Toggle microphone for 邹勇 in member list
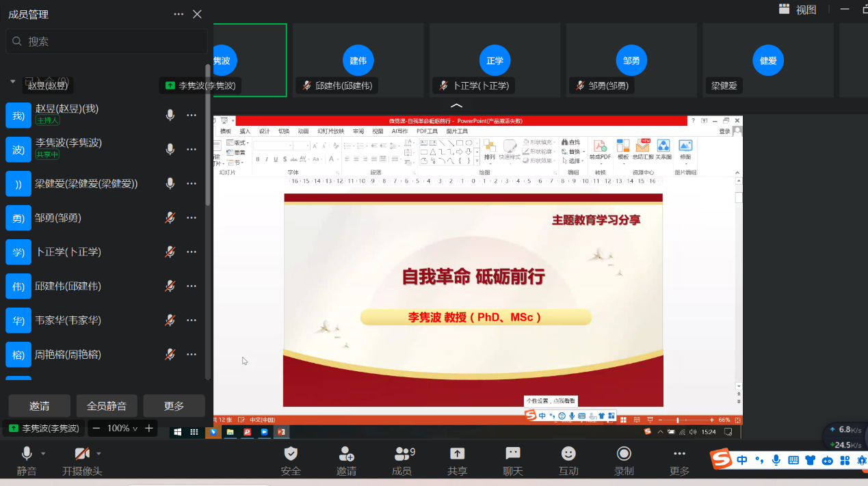Viewport: 868px width, 486px height. [170, 218]
